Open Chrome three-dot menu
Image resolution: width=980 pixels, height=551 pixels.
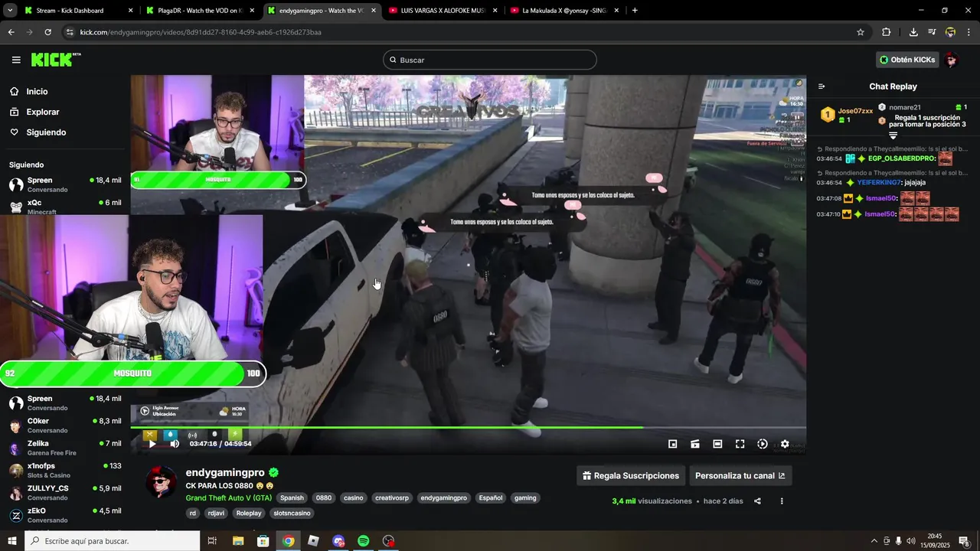969,32
